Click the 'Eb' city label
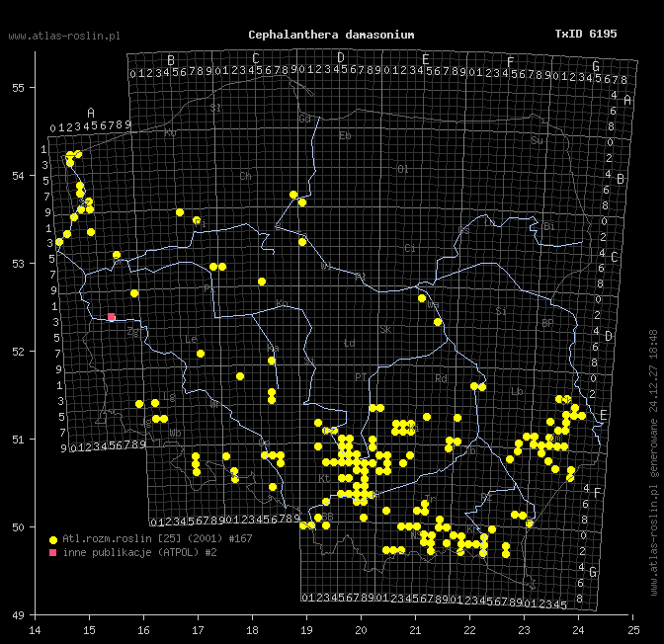 (345, 135)
